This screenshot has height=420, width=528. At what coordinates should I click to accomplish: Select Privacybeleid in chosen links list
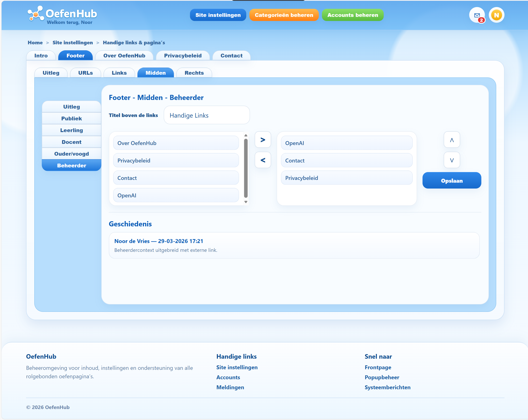point(346,178)
